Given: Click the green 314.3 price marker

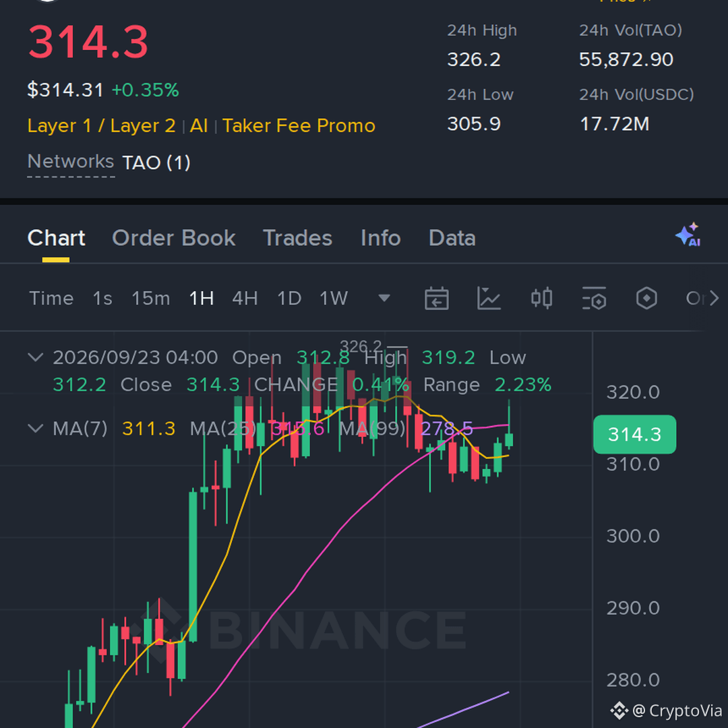Looking at the screenshot, I should pos(634,434).
